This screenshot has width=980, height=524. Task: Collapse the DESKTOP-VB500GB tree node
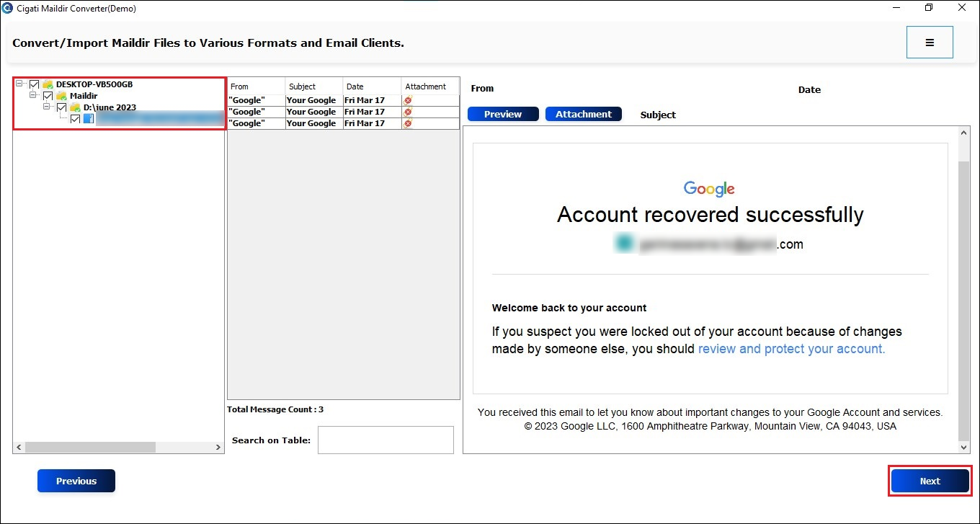pos(19,84)
